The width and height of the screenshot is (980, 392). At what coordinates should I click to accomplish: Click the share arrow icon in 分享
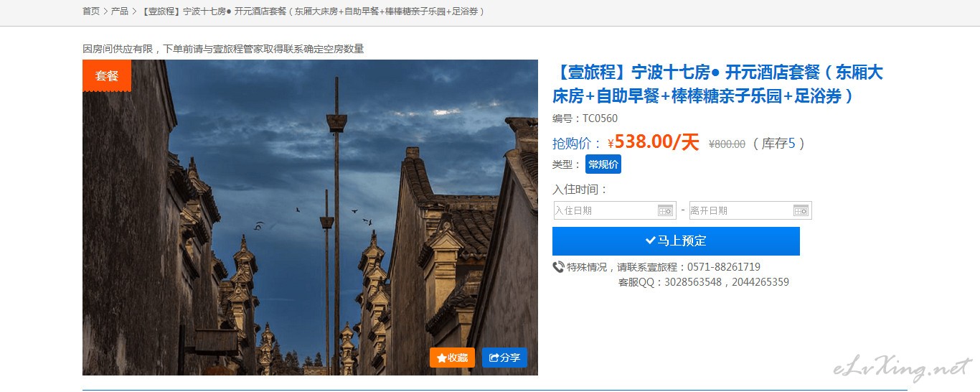pyautogui.click(x=494, y=358)
